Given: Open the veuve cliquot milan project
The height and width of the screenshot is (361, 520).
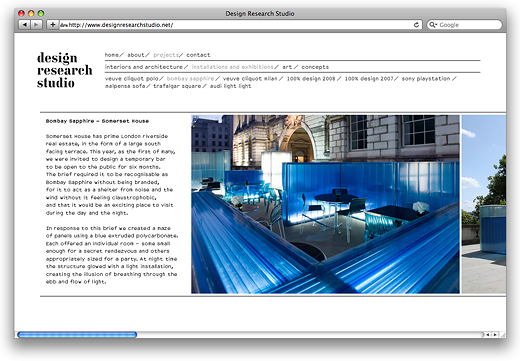Looking at the screenshot, I should 250,79.
